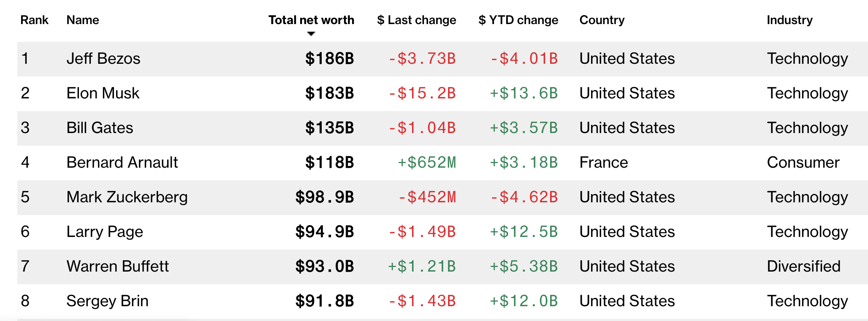Click the sort arrow under Total net worth
The image size is (868, 321).
tap(311, 34)
